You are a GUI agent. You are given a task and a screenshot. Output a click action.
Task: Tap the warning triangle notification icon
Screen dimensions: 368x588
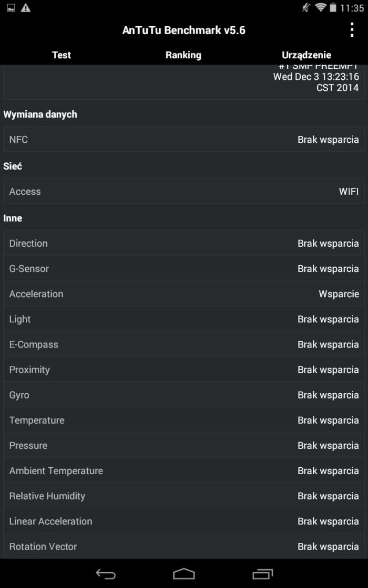[26, 7]
